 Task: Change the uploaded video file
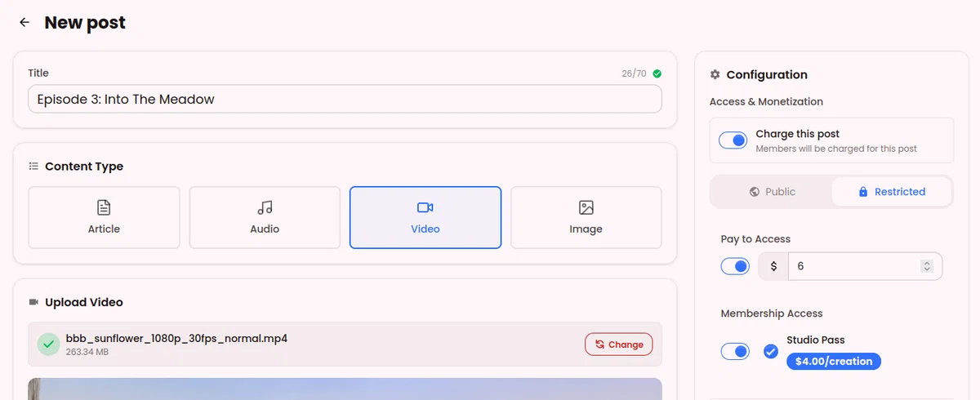tap(619, 344)
